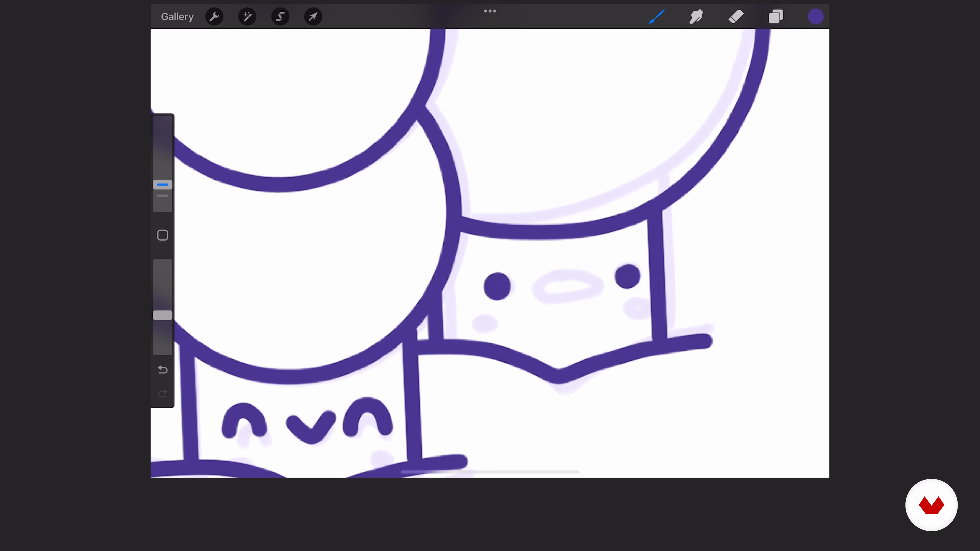Click the brush opacity slider handle
Image resolution: width=980 pixels, height=551 pixels.
click(x=163, y=315)
